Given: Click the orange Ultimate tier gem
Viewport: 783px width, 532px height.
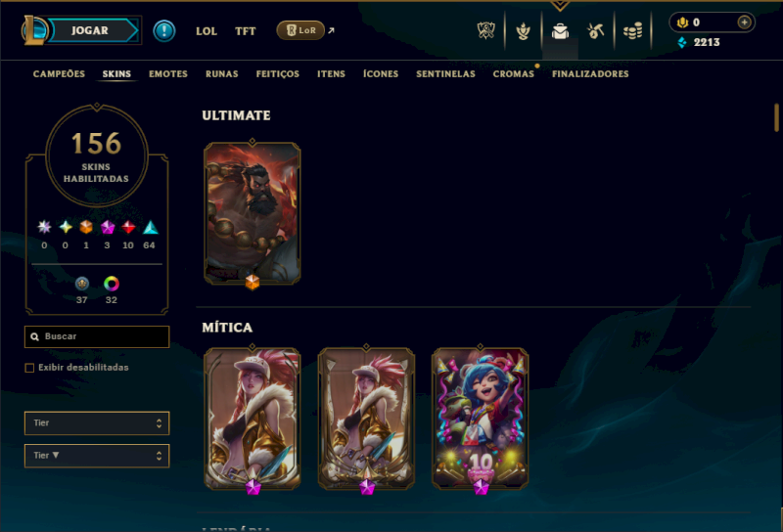Looking at the screenshot, I should [x=86, y=227].
